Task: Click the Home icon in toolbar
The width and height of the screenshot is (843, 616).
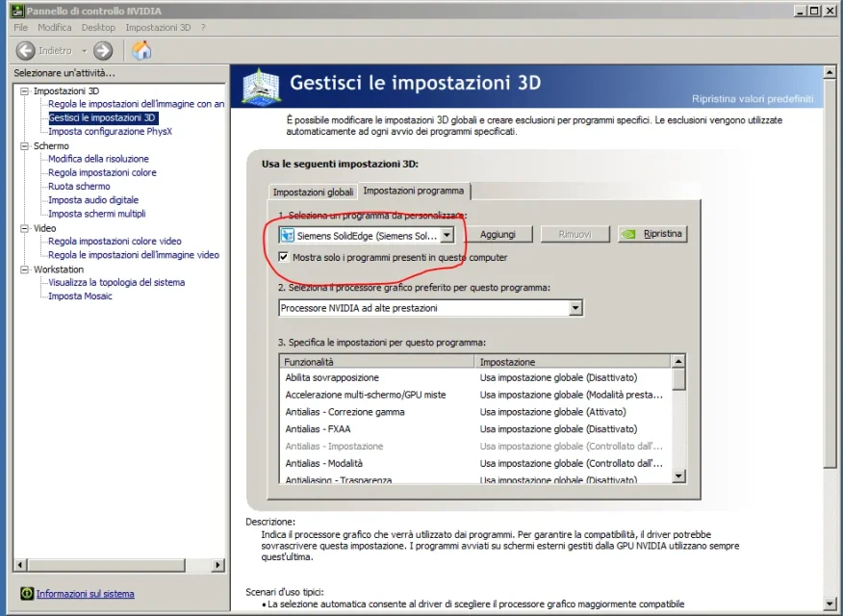Action: [x=141, y=51]
